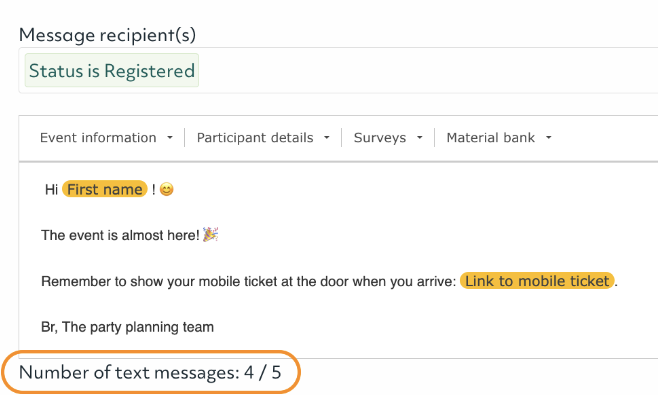Screen dimensions: 658x396
Task: Expand the Material bank menu
Action: [499, 138]
